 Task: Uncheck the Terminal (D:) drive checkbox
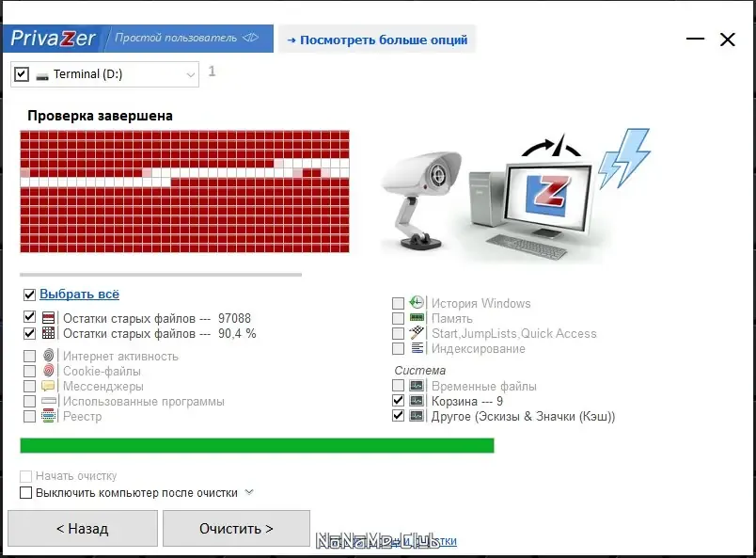22,74
